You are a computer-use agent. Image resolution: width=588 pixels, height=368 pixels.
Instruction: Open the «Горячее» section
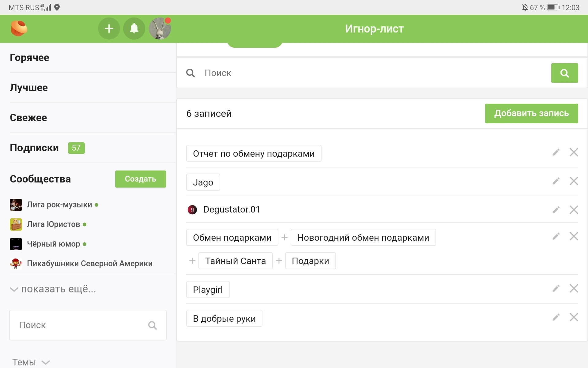pyautogui.click(x=29, y=58)
